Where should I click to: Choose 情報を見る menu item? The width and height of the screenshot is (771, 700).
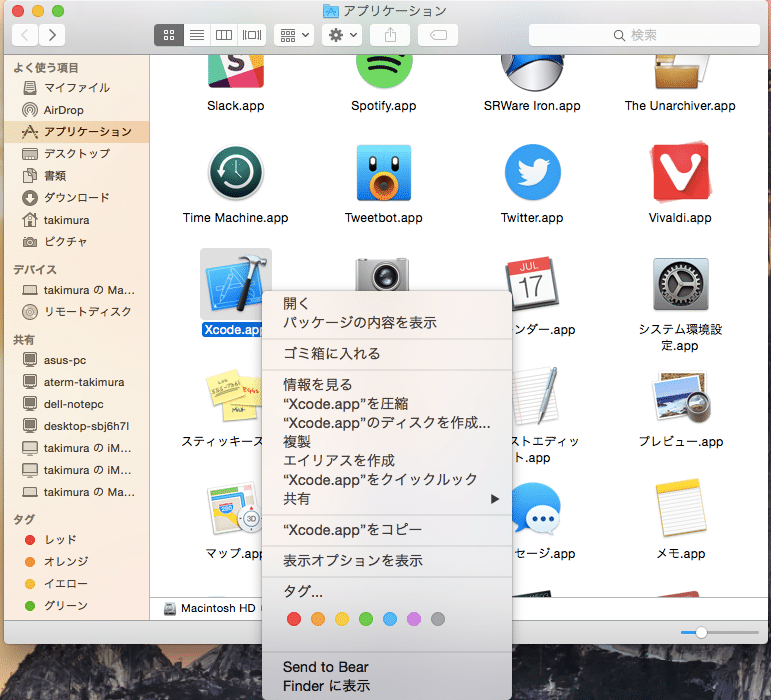point(387,384)
